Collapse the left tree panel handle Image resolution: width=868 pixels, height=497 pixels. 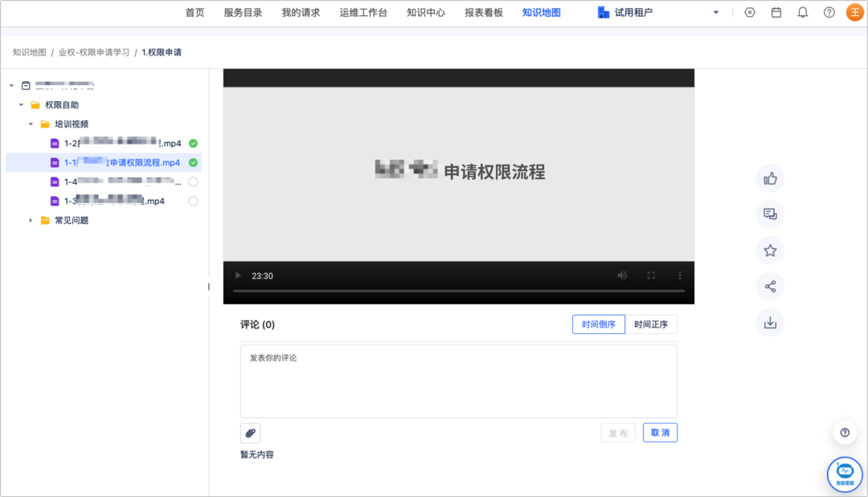[x=209, y=287]
